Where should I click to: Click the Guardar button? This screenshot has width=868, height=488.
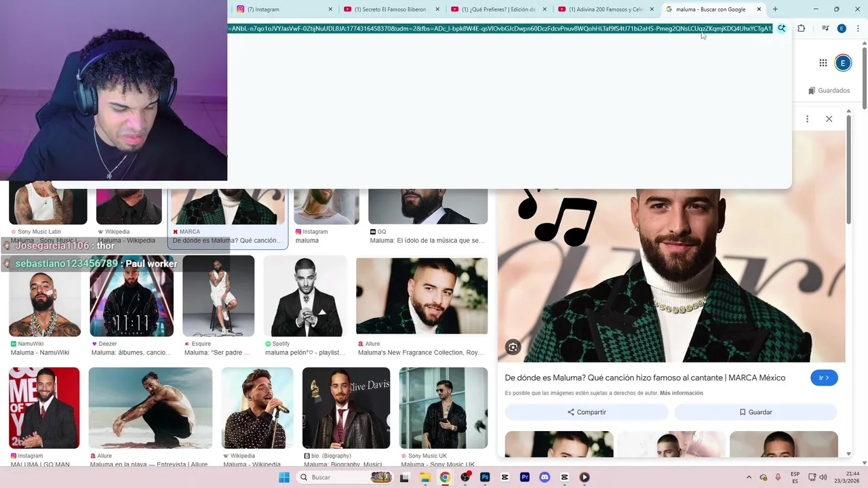point(755,412)
